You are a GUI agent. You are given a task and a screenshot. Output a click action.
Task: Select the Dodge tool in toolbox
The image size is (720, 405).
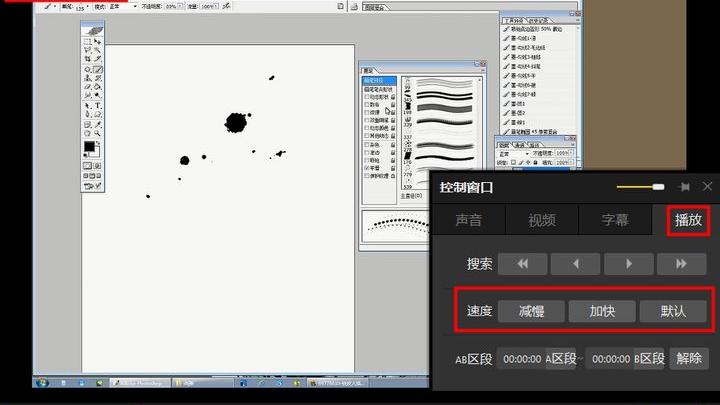pyautogui.click(x=97, y=95)
